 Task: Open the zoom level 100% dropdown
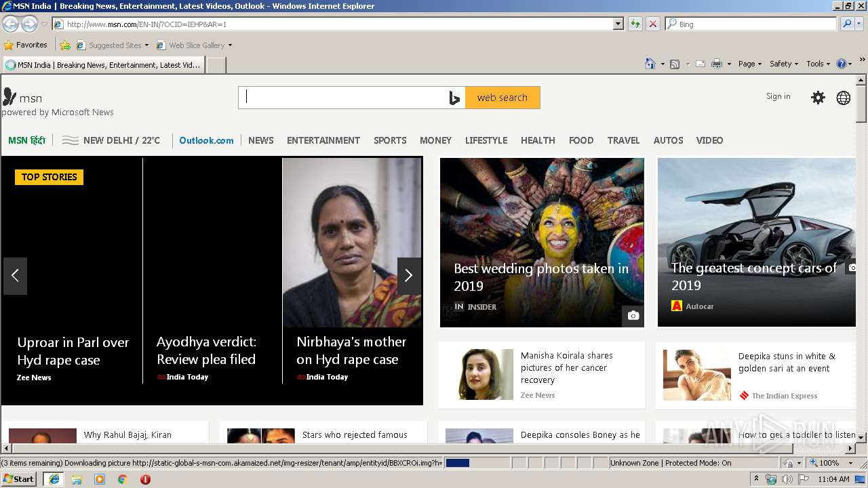tap(851, 463)
